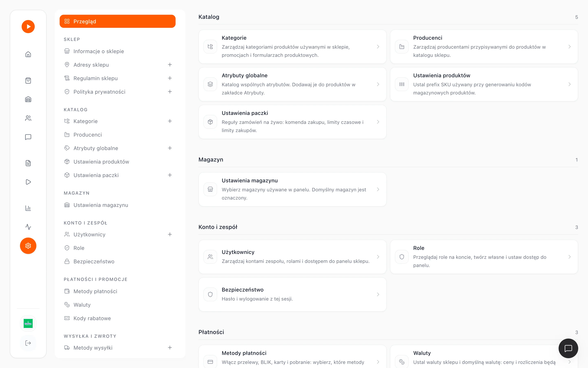Screen dimensions: 588x368
Task: Open Ustawienia magazynu card chevron
Action: click(x=378, y=190)
